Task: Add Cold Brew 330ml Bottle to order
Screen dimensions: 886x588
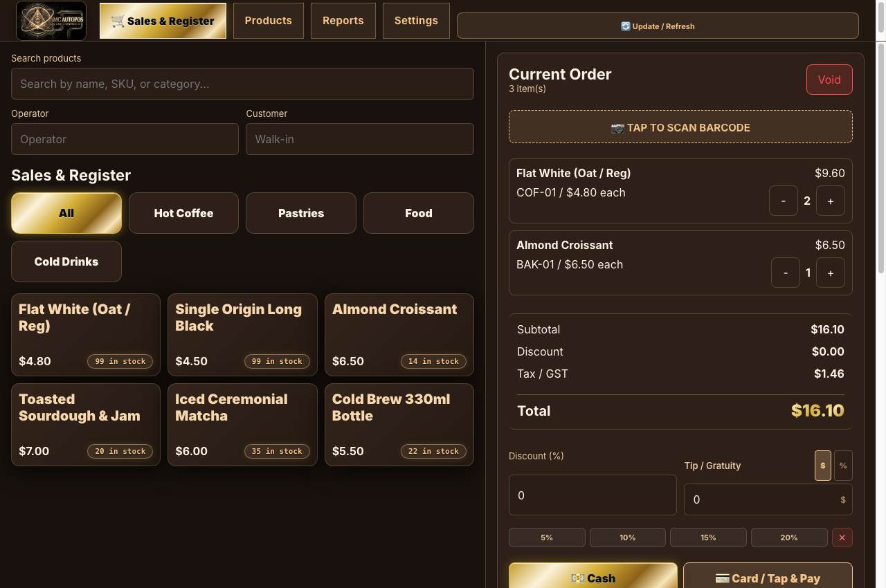Action: (x=399, y=425)
